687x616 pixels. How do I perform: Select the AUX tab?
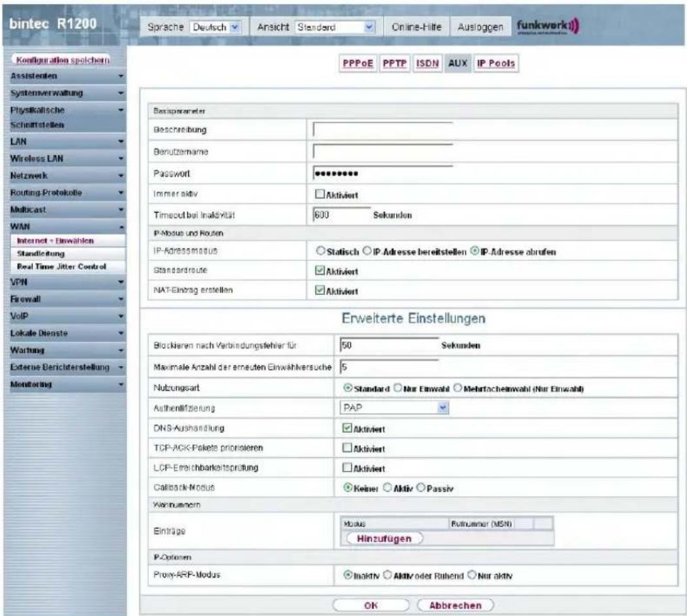[x=458, y=63]
